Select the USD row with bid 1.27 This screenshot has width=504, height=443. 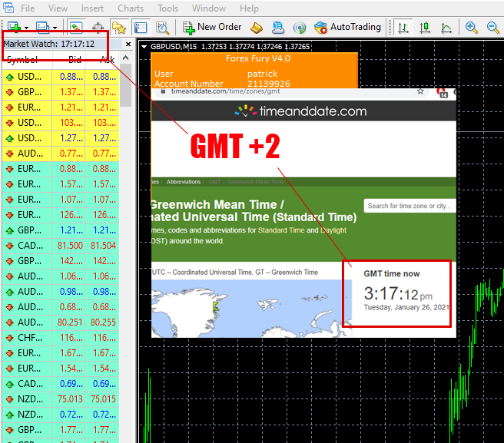[x=61, y=138]
